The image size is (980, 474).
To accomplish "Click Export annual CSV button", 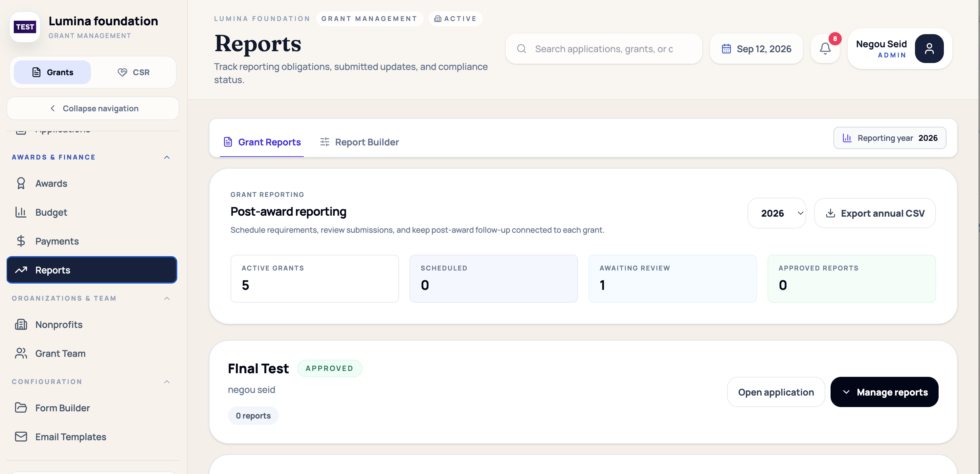I will click(875, 213).
